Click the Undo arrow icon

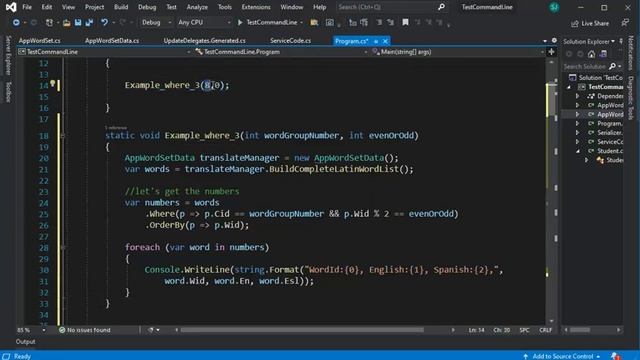104,22
